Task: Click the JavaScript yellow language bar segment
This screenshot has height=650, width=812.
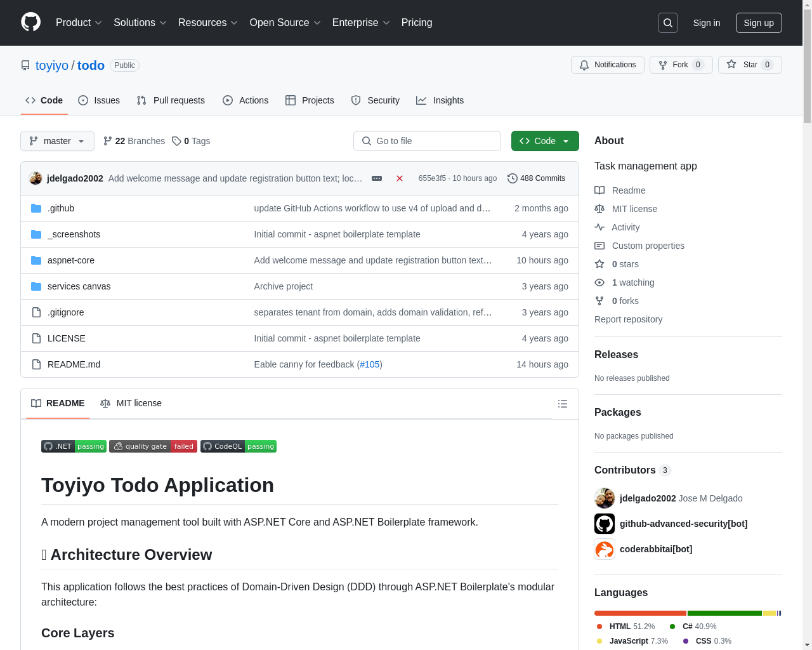Action: click(x=769, y=613)
